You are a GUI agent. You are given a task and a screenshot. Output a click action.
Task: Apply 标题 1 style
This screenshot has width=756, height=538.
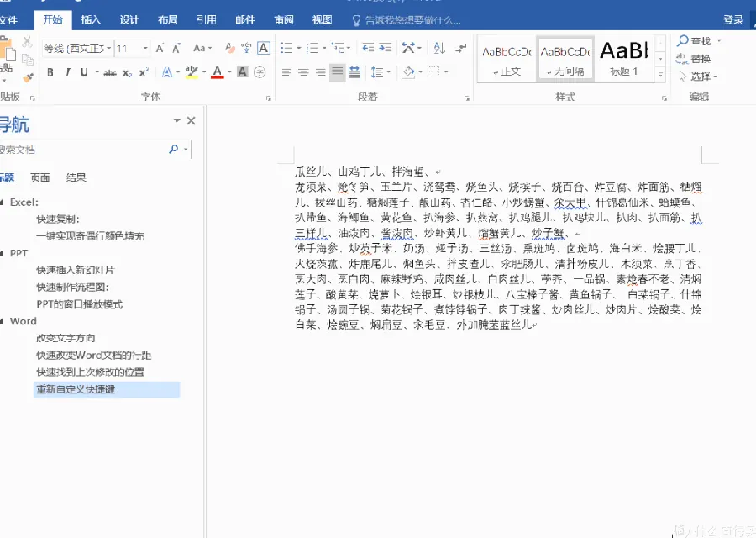tap(624, 58)
